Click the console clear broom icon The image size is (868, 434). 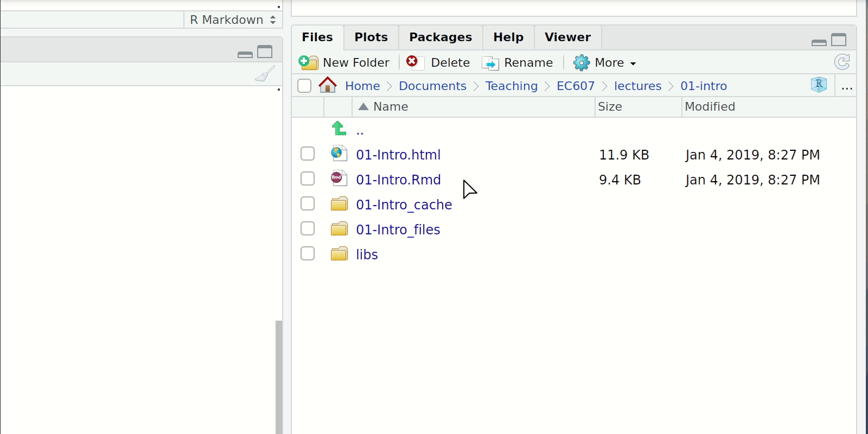pos(265,74)
